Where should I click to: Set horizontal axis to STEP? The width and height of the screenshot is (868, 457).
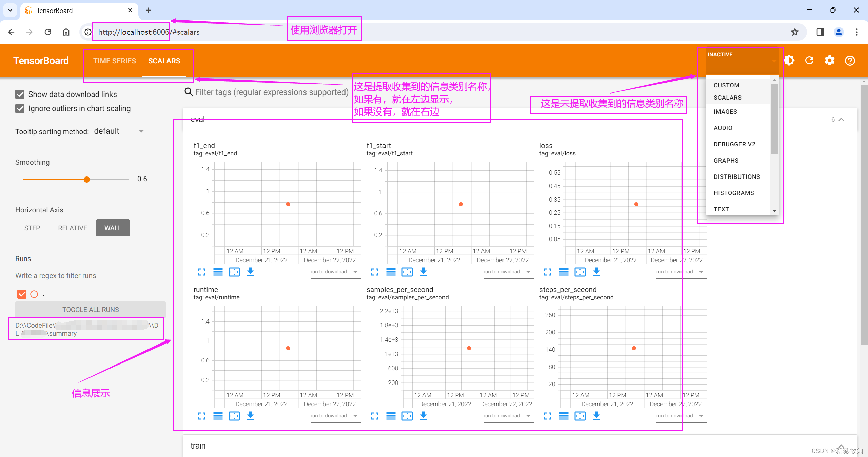click(x=32, y=228)
